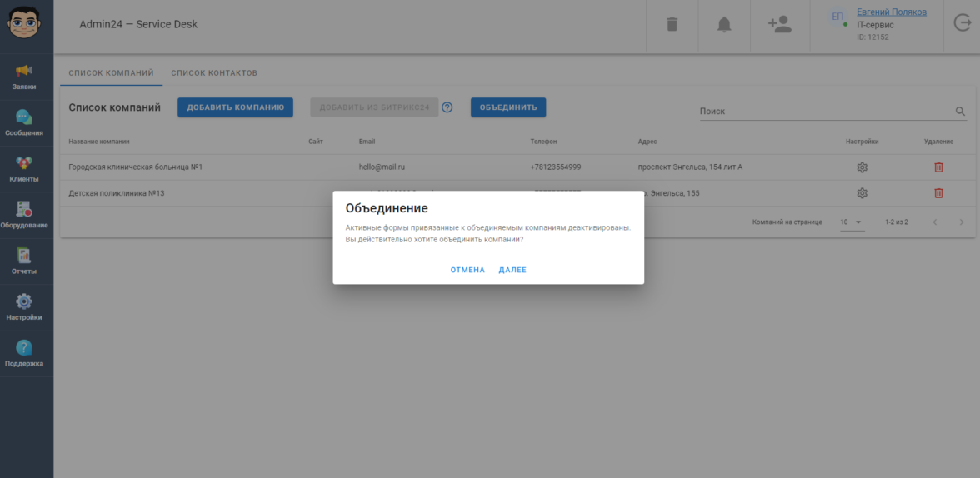Open Евгений Поляков profile link
The width and height of the screenshot is (980, 478).
(891, 12)
